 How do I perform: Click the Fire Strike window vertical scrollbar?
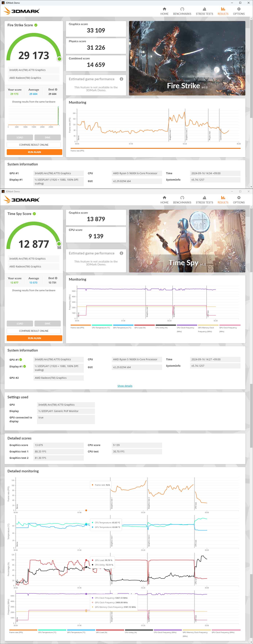click(x=251, y=69)
